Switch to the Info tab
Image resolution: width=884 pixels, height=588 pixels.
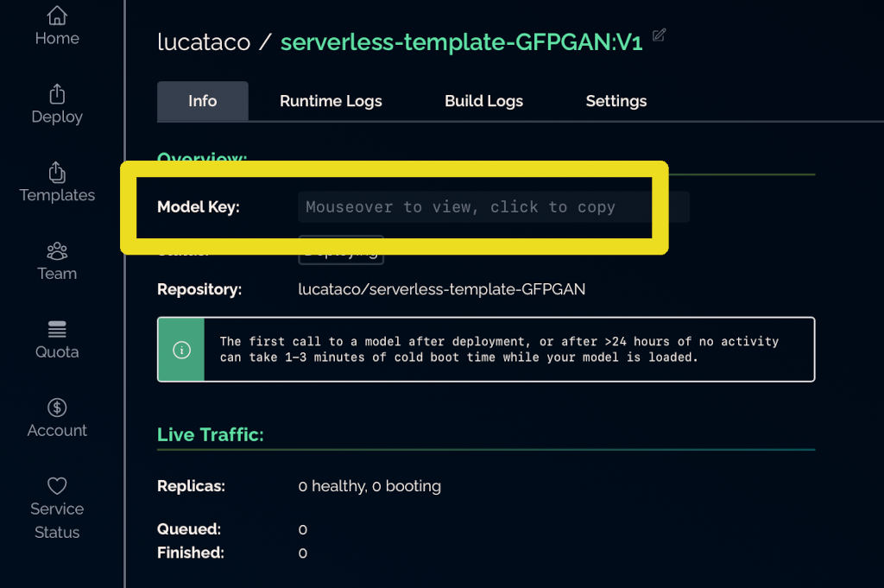[x=202, y=101]
